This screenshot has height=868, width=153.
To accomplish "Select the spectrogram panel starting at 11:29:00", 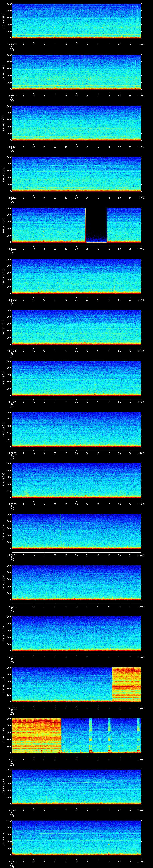I will 77,786.
